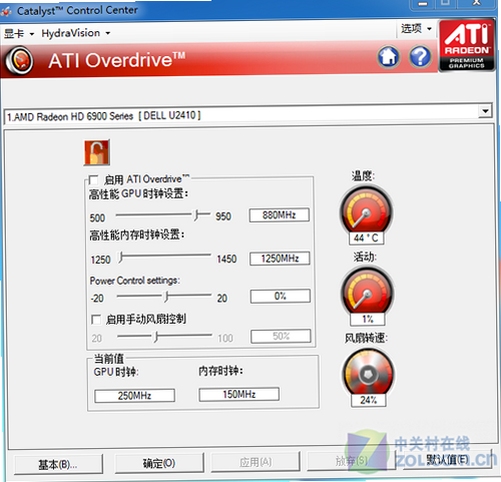The width and height of the screenshot is (501, 482).
Task: Click the 24% fan speed readout
Action: [x=368, y=400]
